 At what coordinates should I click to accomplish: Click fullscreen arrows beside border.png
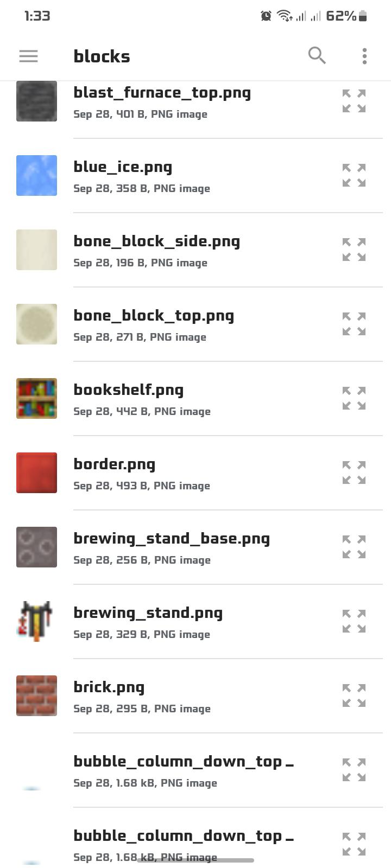354,473
